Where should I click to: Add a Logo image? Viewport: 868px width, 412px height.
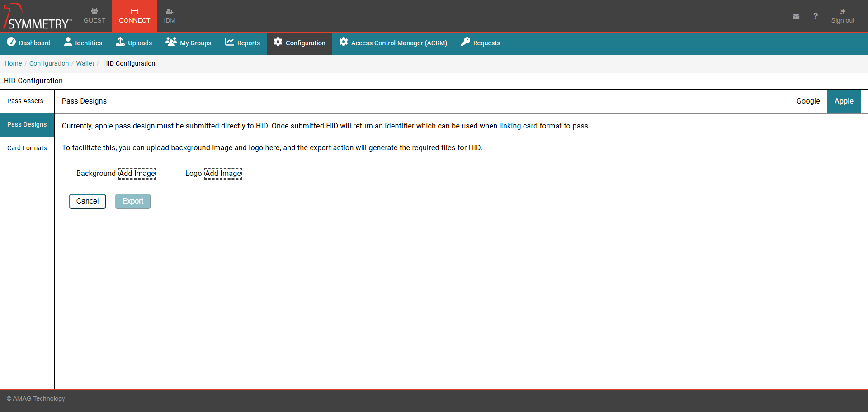[223, 174]
